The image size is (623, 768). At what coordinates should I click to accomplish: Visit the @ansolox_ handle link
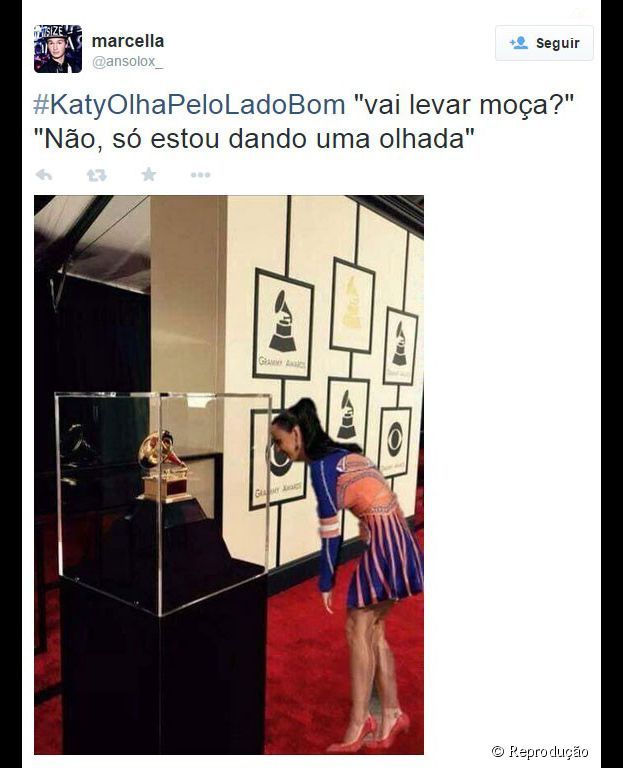click(127, 62)
